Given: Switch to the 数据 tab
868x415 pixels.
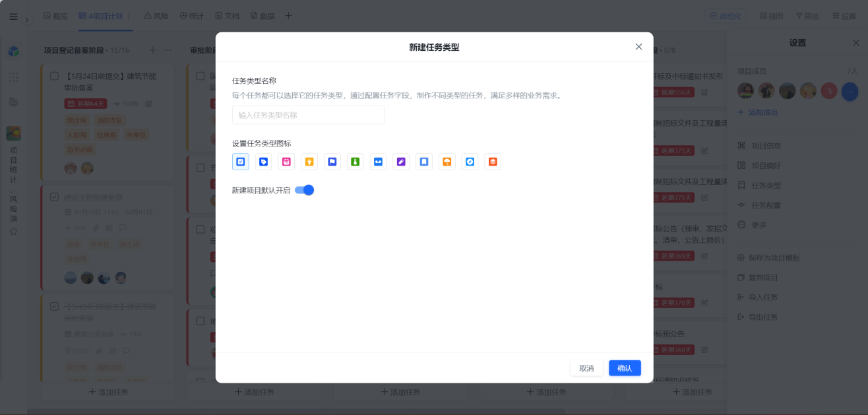Looking at the screenshot, I should (x=263, y=16).
